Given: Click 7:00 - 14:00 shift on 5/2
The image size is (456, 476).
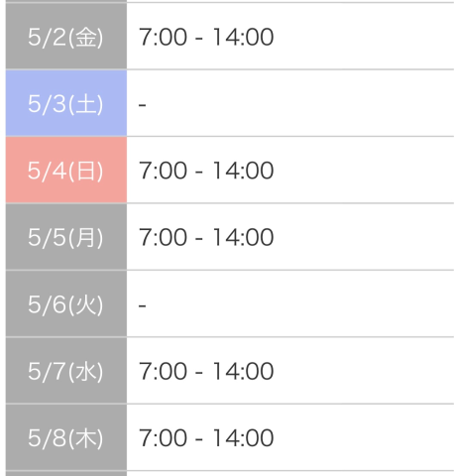Looking at the screenshot, I should pos(206,37).
